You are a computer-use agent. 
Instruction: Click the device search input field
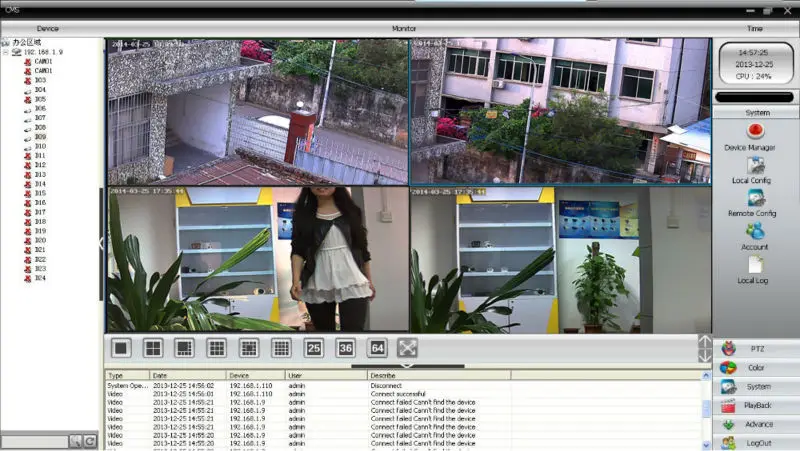35,441
